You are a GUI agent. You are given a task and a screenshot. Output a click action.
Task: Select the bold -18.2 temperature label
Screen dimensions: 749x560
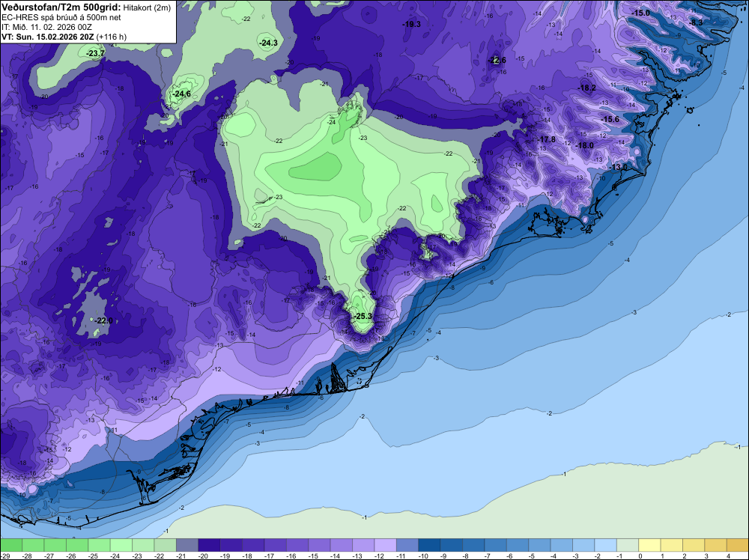point(587,88)
